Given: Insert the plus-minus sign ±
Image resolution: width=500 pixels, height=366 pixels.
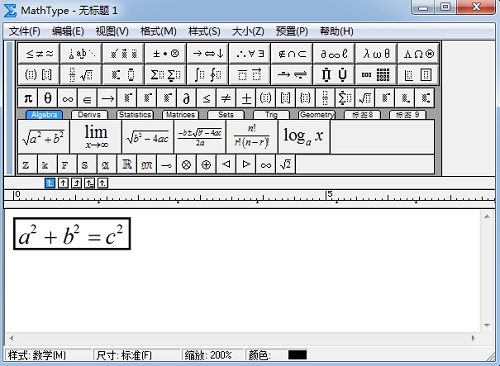Looking at the screenshot, I should [x=246, y=98].
